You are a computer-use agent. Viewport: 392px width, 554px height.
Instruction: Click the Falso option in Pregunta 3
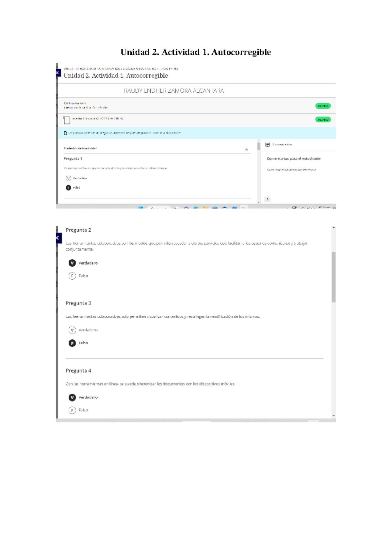[72, 343]
